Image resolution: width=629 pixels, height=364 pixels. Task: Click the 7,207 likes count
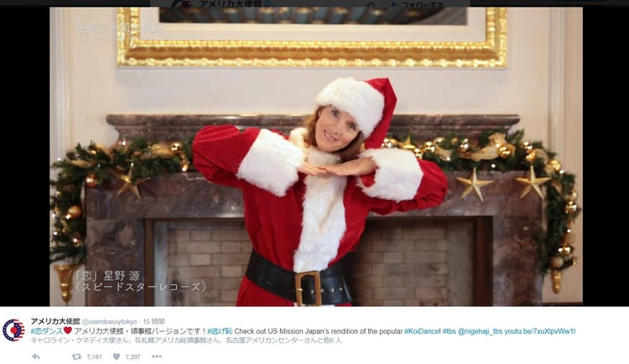(133, 356)
